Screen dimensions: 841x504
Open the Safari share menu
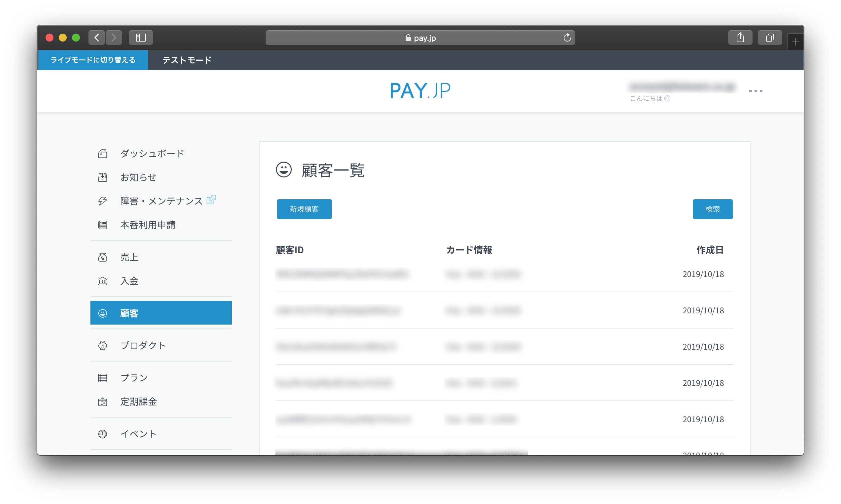740,37
